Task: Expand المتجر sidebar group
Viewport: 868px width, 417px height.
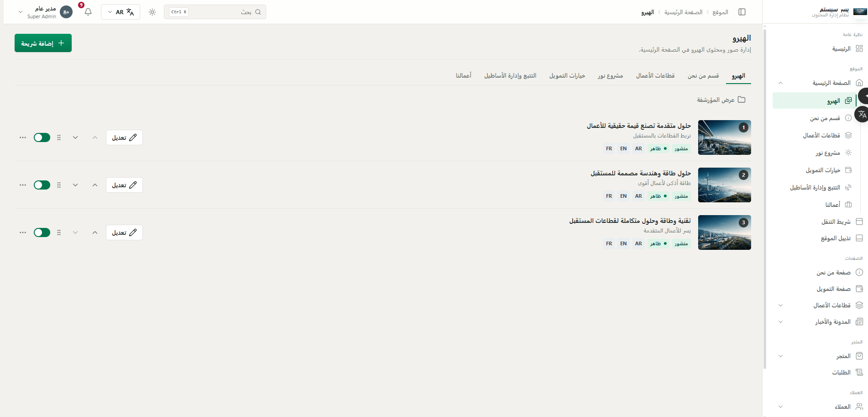Action: point(780,356)
